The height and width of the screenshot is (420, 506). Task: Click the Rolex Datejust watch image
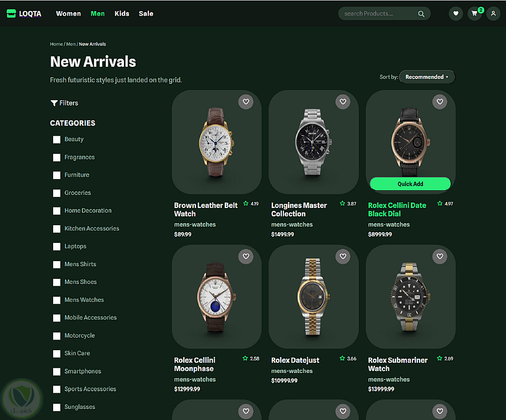(313, 297)
